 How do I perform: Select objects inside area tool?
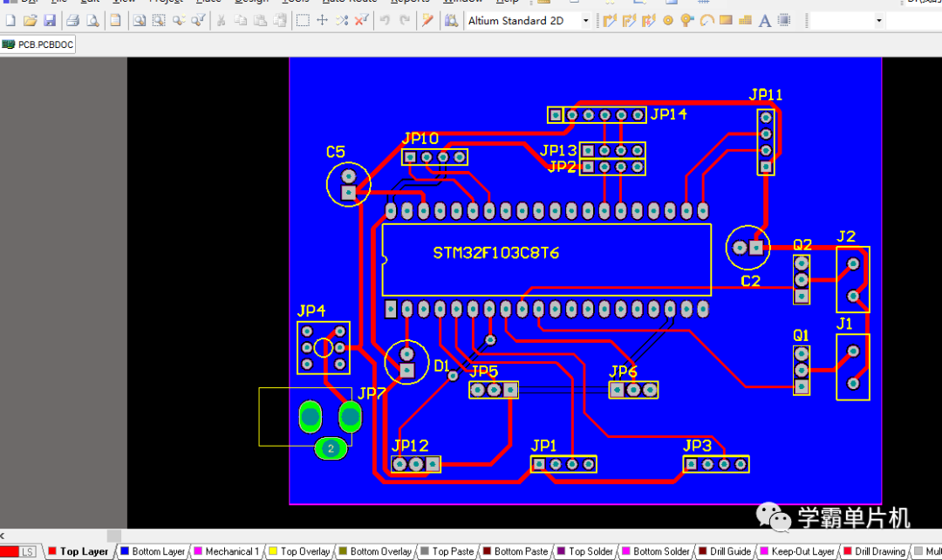(x=303, y=21)
